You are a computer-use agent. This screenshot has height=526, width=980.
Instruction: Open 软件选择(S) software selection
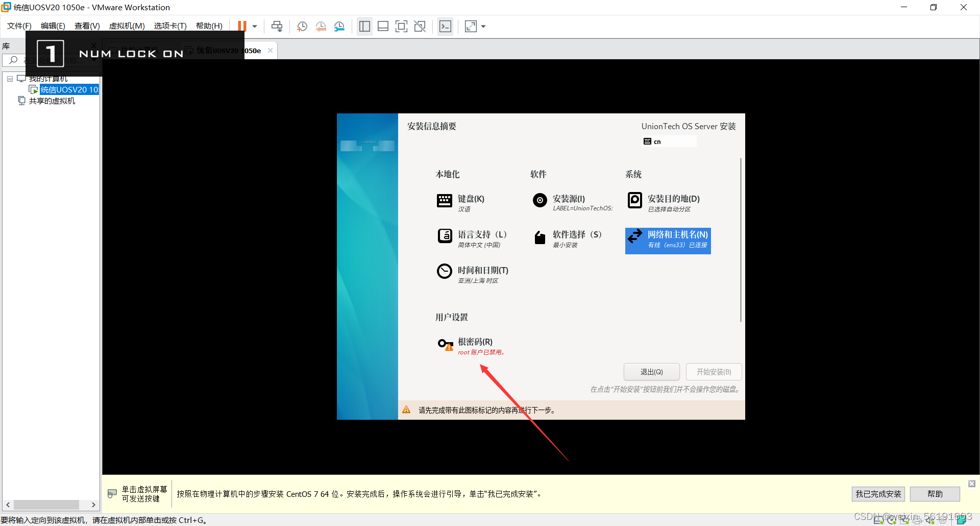pyautogui.click(x=567, y=238)
